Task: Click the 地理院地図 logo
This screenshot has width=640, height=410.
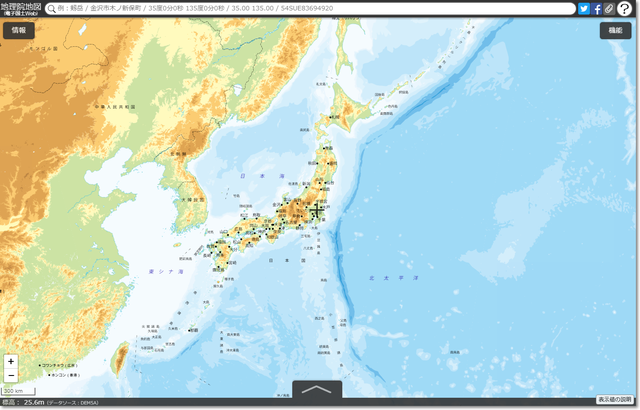Action: click(20, 8)
